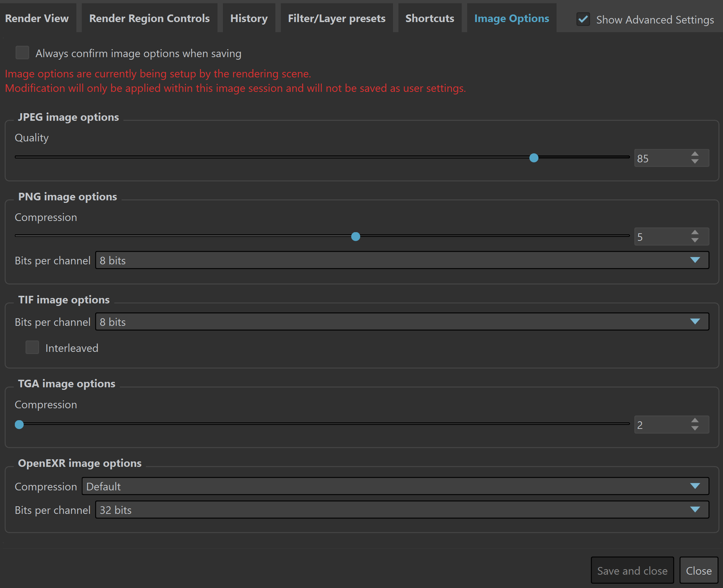Switch to the Render Region Controls tab
This screenshot has width=723, height=588.
coord(149,18)
